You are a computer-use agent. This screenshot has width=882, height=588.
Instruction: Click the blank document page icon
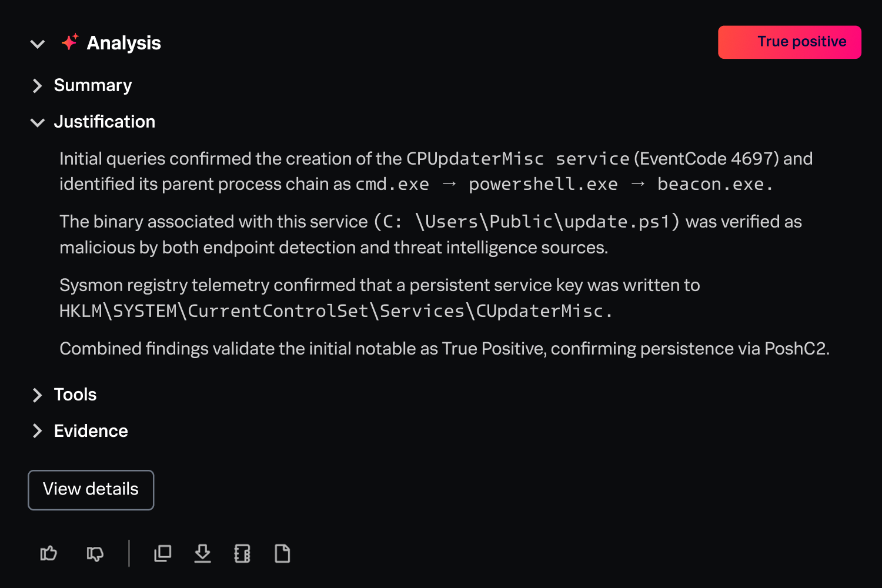282,553
